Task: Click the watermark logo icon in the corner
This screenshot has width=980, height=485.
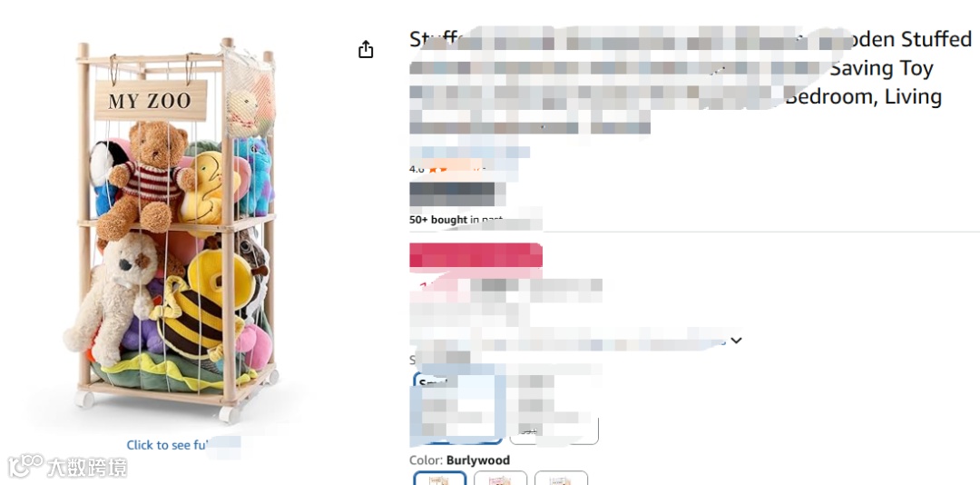Action: pyautogui.click(x=25, y=466)
